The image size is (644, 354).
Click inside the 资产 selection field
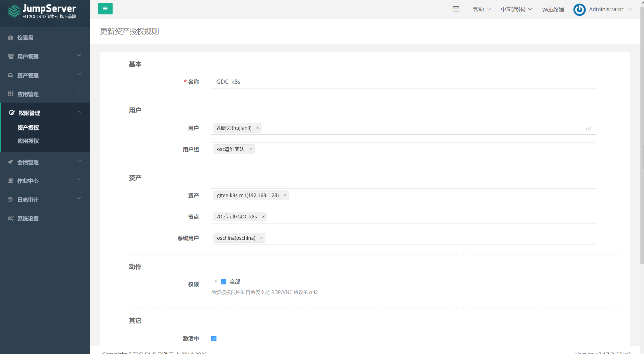(x=403, y=195)
